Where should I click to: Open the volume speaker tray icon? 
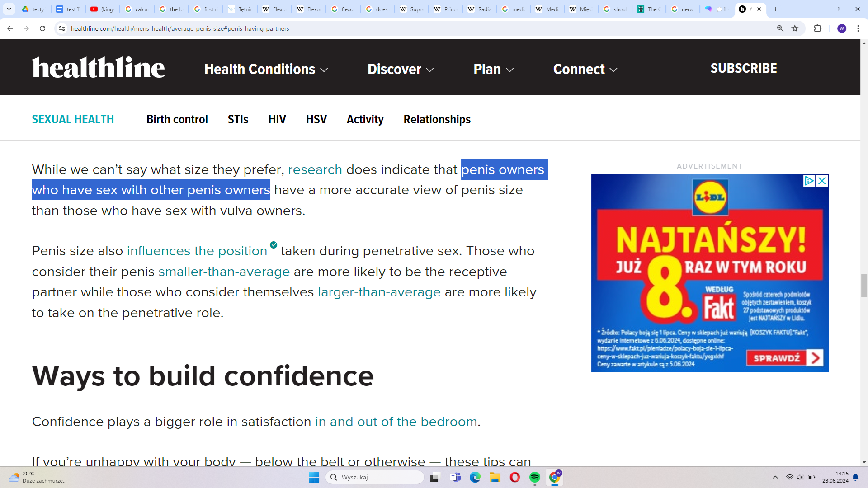[800, 477]
